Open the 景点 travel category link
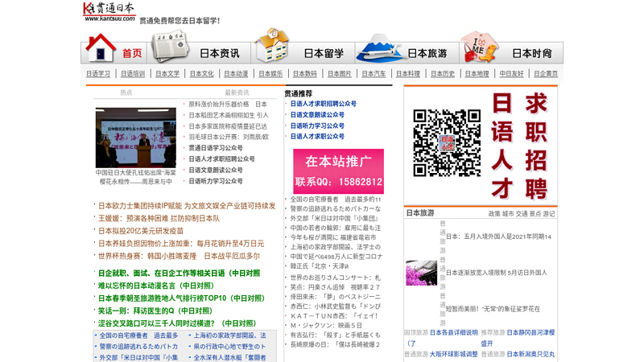Image resolution: width=644 pixels, height=362 pixels. (535, 214)
